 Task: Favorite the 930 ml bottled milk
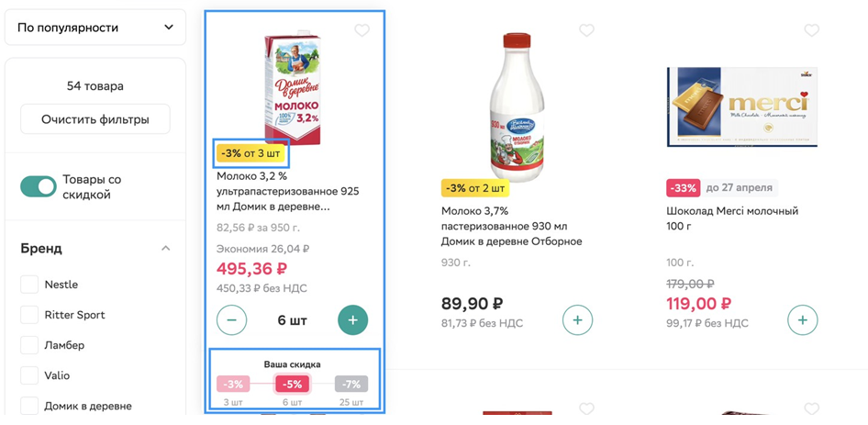[x=586, y=31]
